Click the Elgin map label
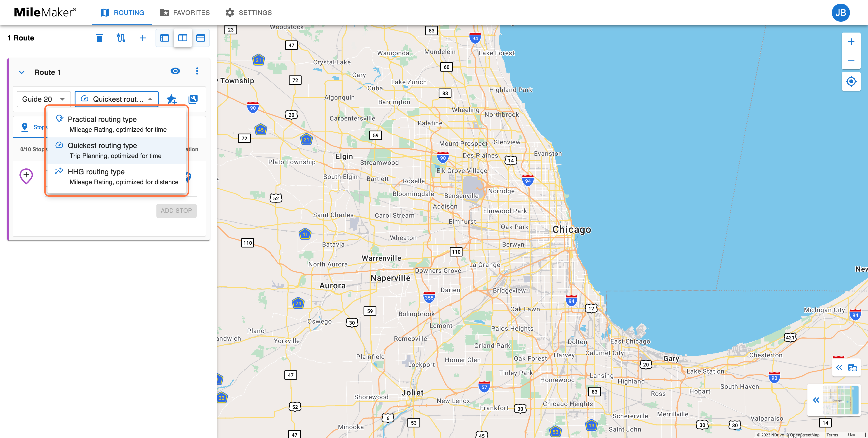Screen dimensions: 868x438 coord(344,156)
